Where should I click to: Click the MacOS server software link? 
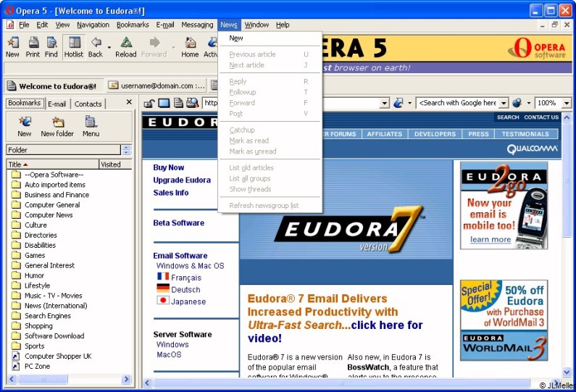coord(169,354)
